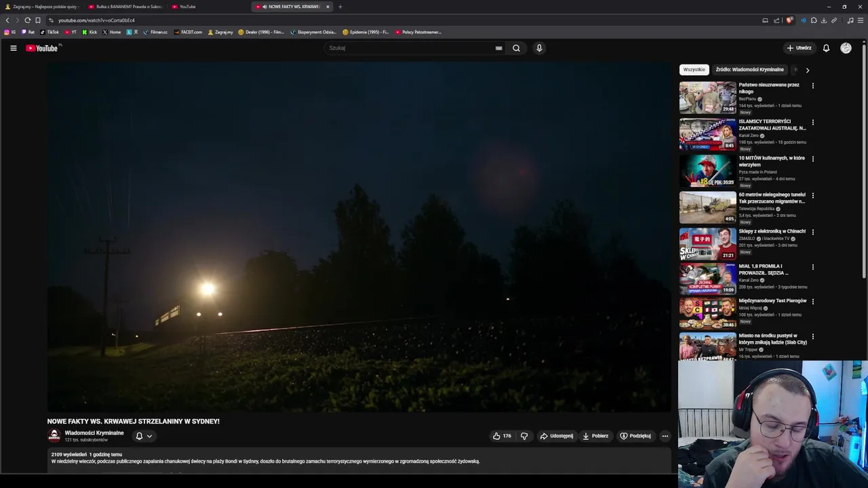Open the YouTube hamburger guide menu
This screenshot has height=488, width=868.
point(13,48)
